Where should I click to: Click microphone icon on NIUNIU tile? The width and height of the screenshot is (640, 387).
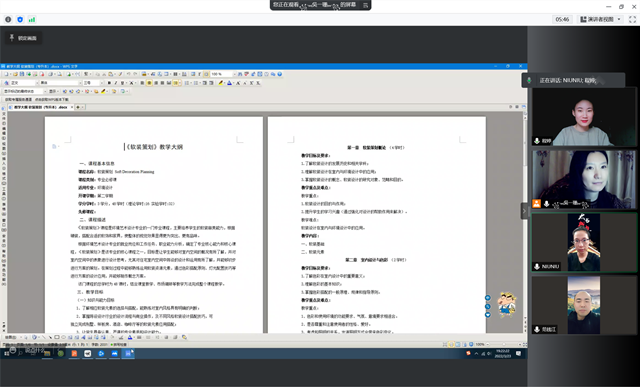pos(537,267)
